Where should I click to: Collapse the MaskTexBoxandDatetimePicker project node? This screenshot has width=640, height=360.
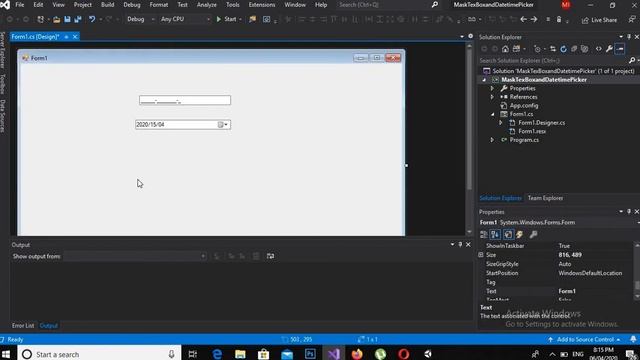click(x=484, y=80)
